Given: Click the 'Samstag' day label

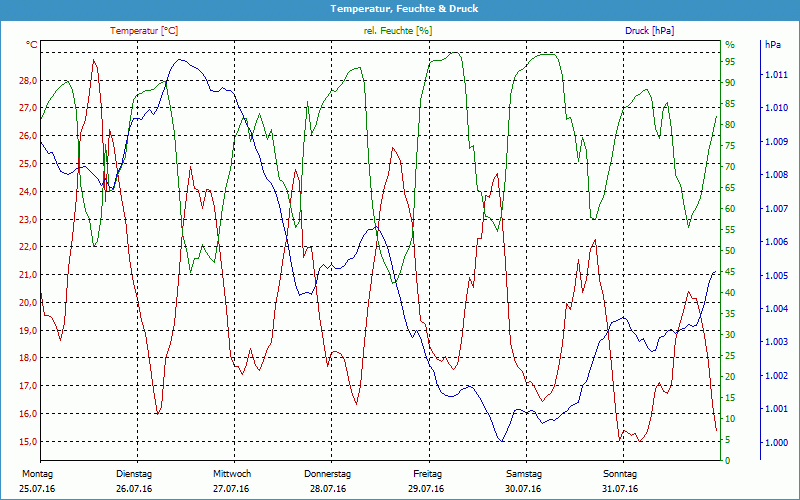Looking at the screenshot, I should click(x=523, y=474).
